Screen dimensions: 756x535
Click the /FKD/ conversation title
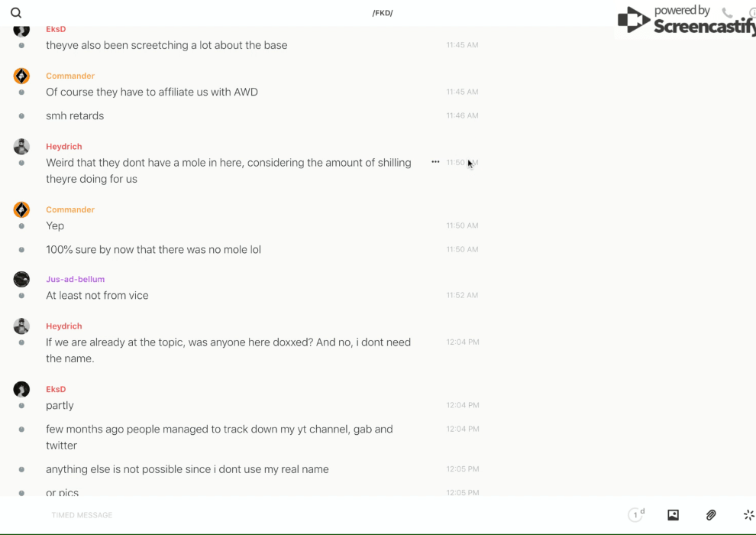(x=382, y=13)
